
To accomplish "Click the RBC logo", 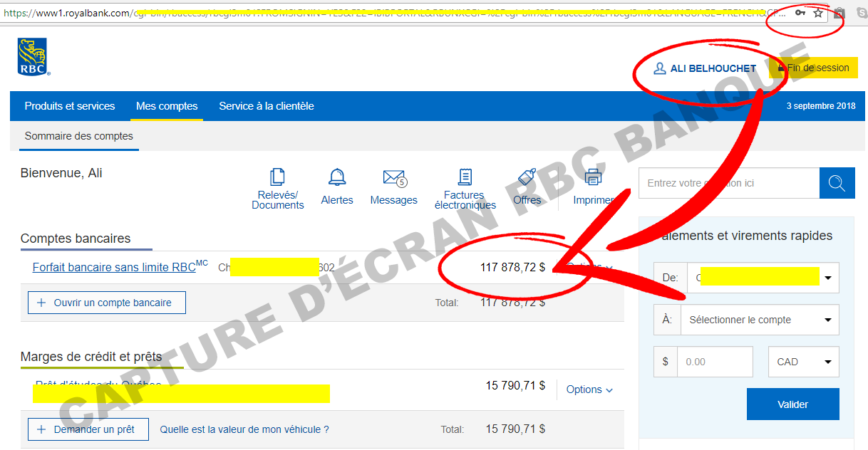I will click(x=33, y=57).
